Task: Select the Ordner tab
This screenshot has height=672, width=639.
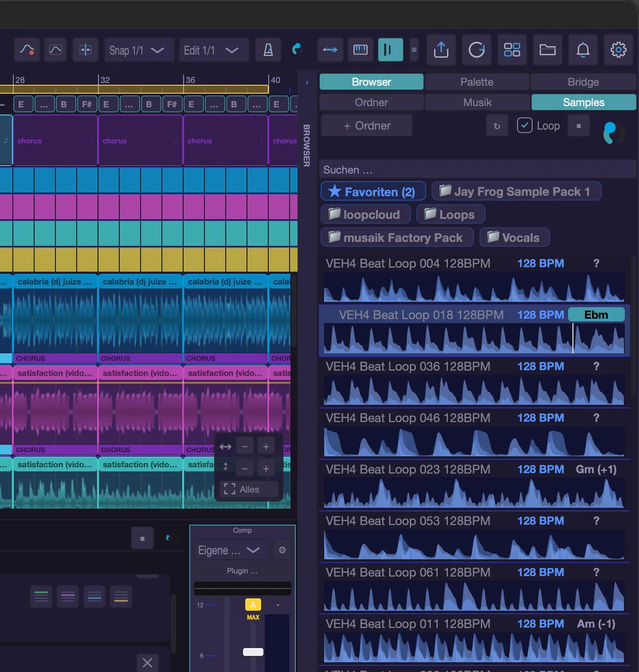Action: click(x=371, y=102)
